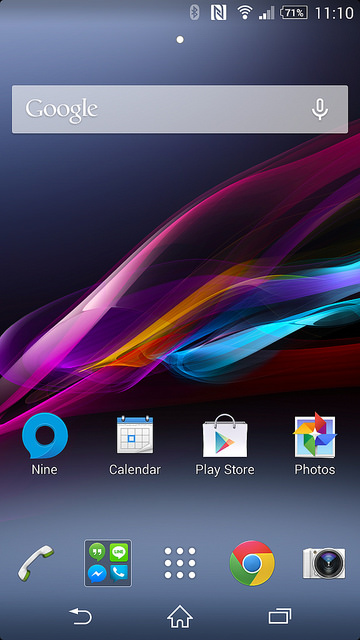Tap the Google search bar field
Image resolution: width=360 pixels, height=640 pixels.
point(180,109)
